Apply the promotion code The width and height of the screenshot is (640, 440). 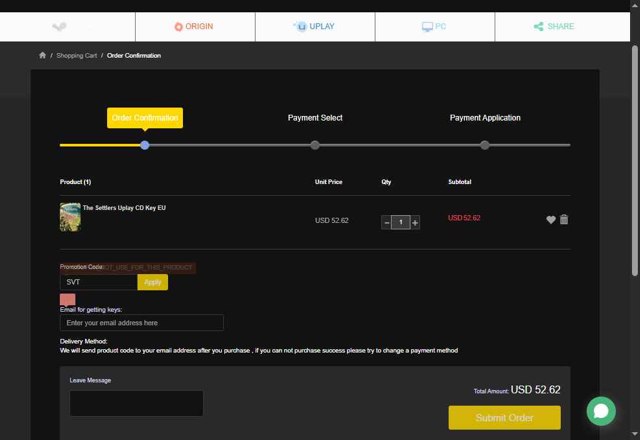[153, 282]
